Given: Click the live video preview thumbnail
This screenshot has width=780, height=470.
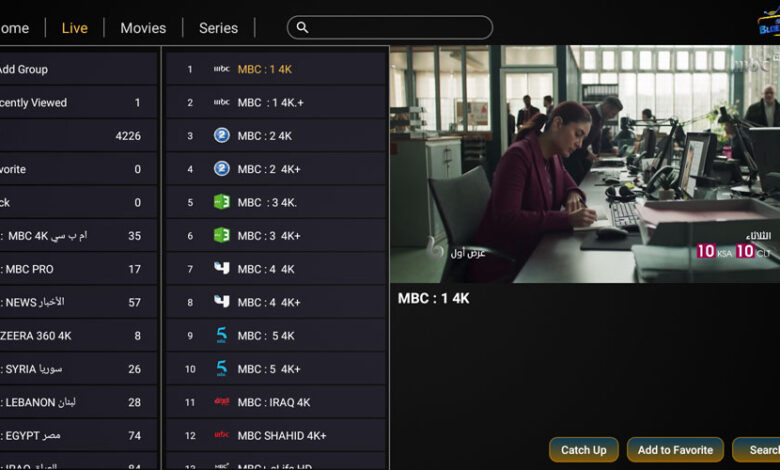Looking at the screenshot, I should 585,164.
